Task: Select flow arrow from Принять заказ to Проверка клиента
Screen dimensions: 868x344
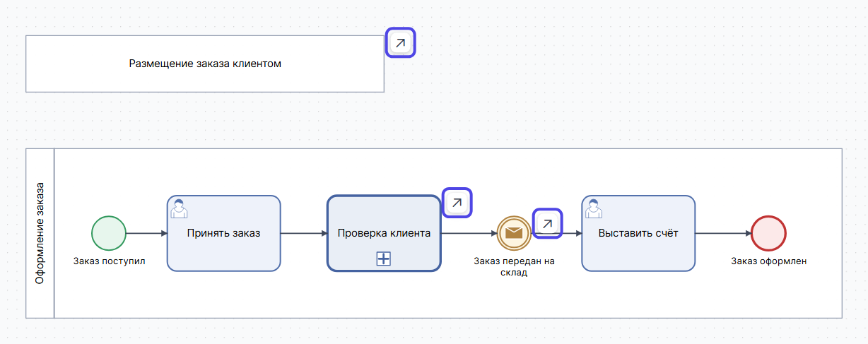Action: [x=304, y=233]
